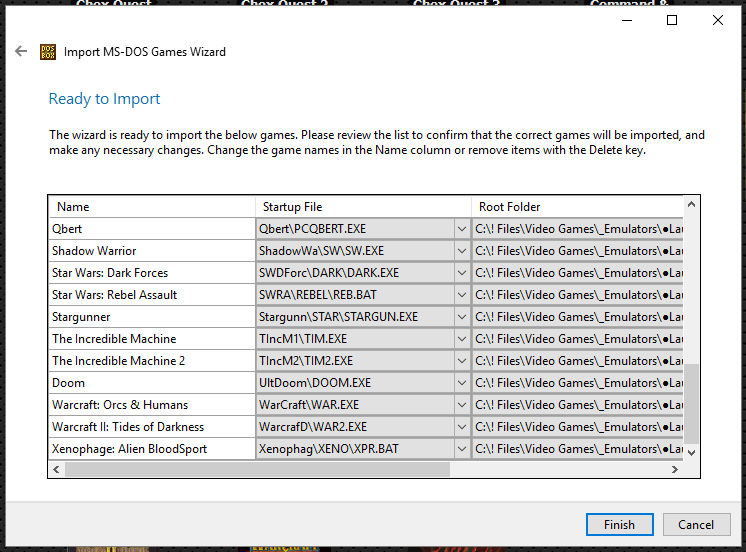This screenshot has height=552, width=746.
Task: Click the UltDoom\DOOM.EXE startup field
Action: 355,383
